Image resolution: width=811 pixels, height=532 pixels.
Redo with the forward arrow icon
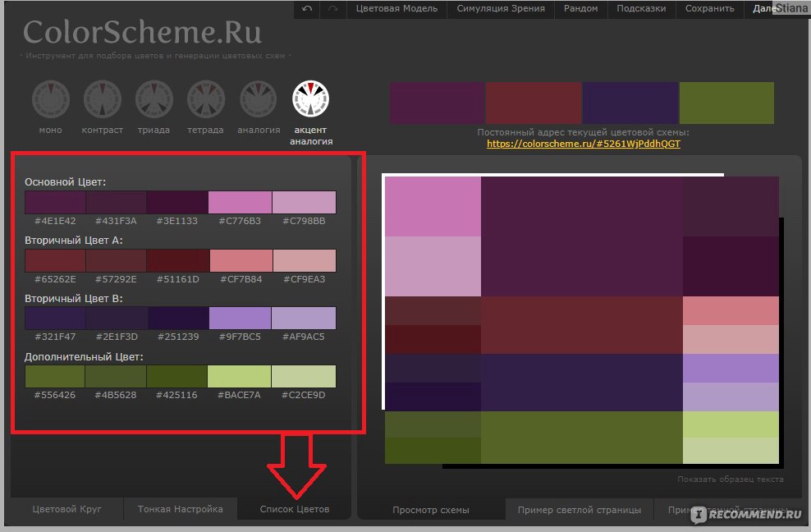[333, 9]
